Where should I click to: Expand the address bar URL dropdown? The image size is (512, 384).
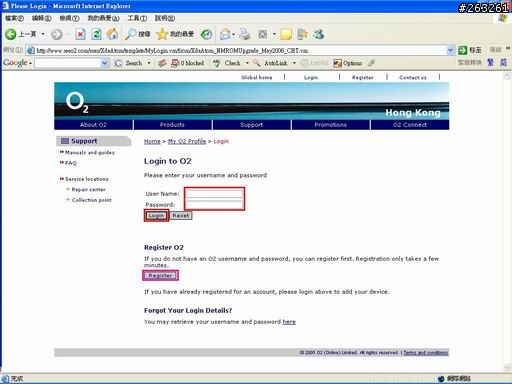pyautogui.click(x=450, y=50)
